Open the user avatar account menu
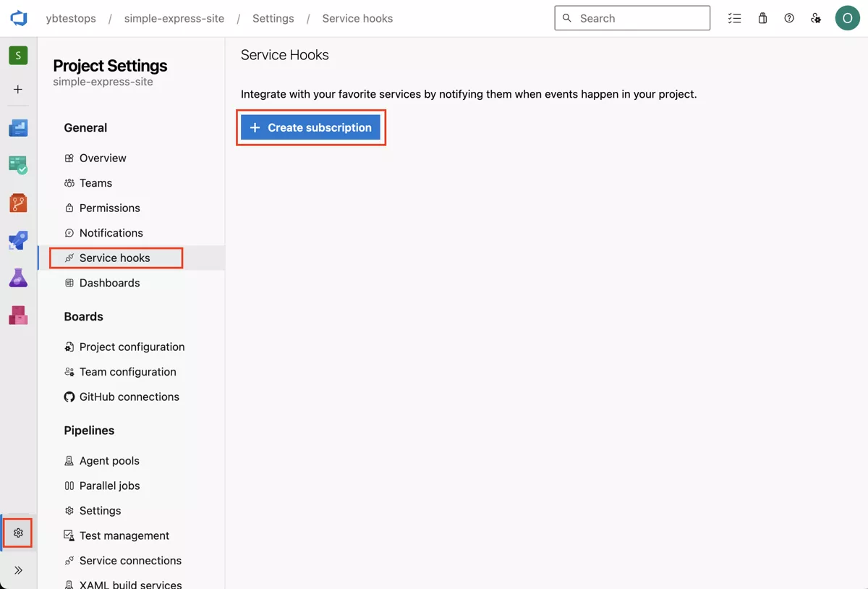 point(847,18)
